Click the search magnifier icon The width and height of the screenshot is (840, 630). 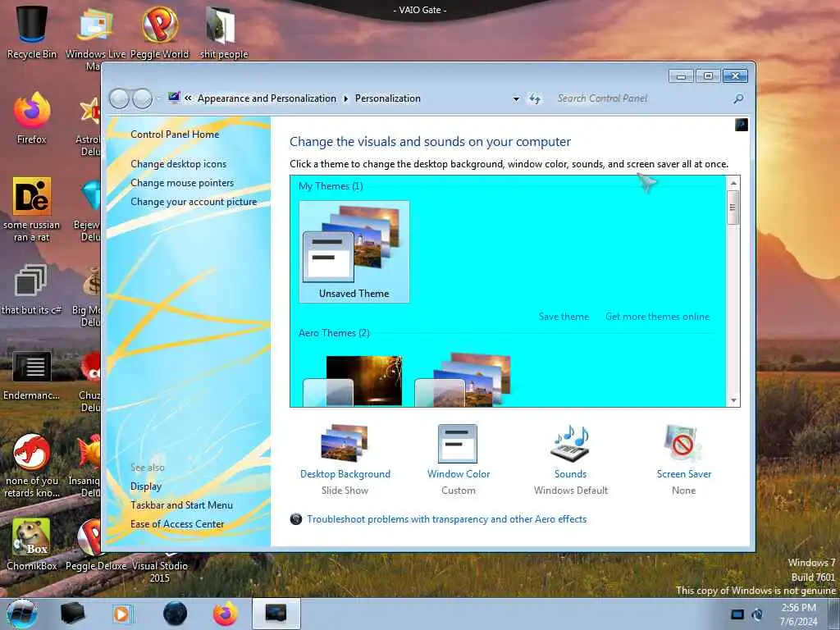point(738,98)
